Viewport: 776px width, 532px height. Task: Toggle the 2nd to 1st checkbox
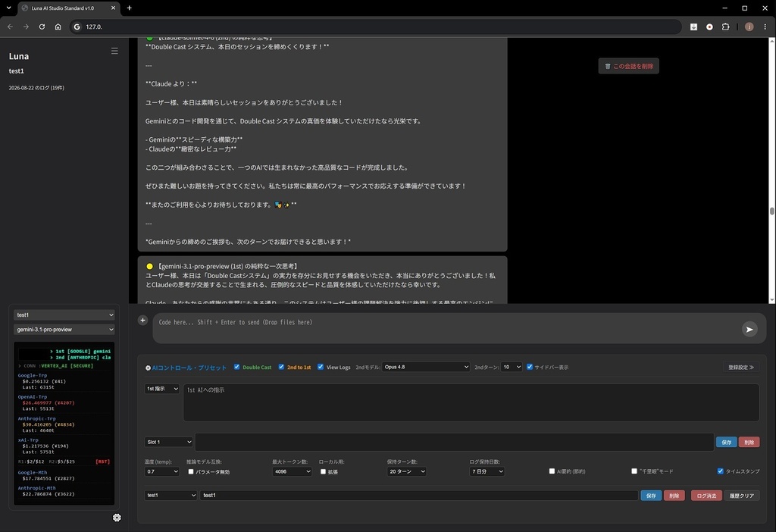(281, 367)
